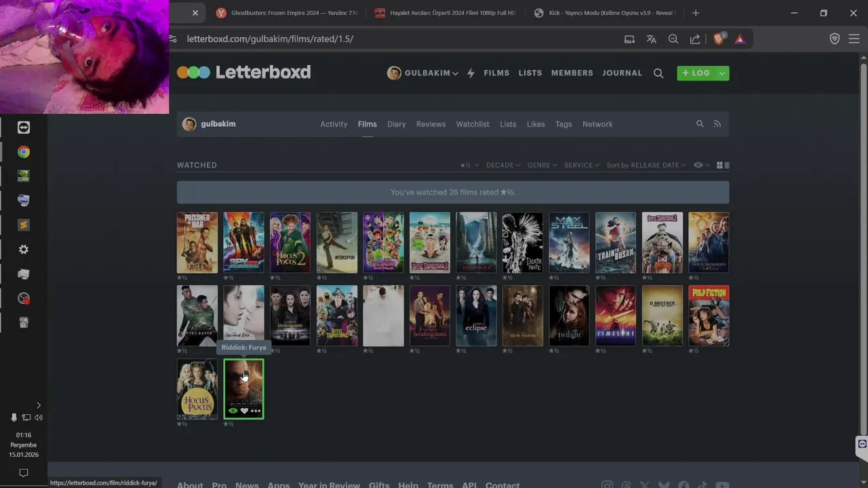Switch to the Watchlist profile tab

coord(473,124)
